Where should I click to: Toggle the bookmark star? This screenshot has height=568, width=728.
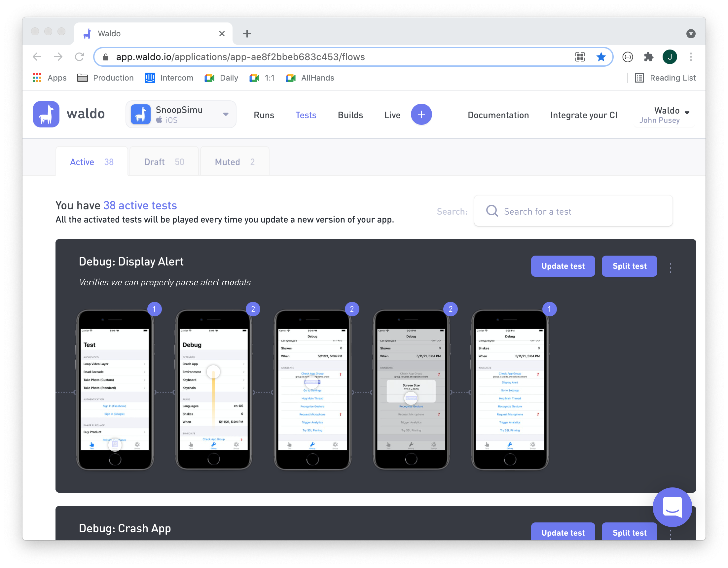(601, 57)
